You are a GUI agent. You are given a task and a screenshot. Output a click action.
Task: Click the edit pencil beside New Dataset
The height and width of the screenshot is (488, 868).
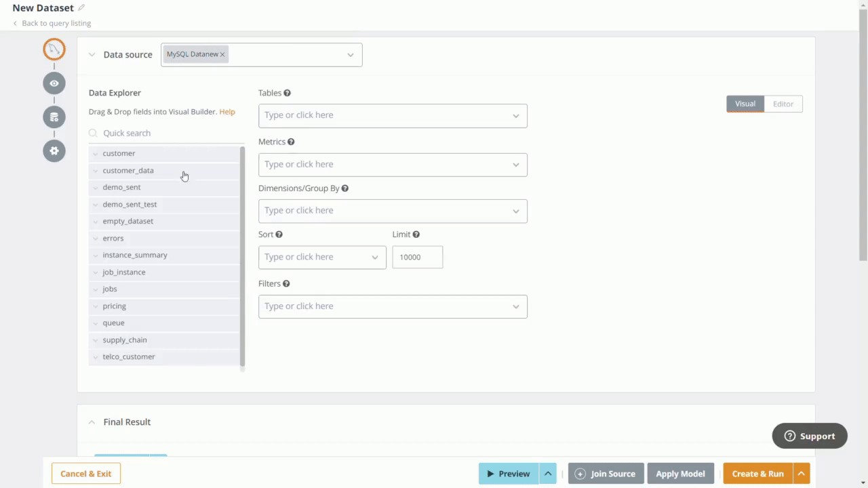click(81, 7)
